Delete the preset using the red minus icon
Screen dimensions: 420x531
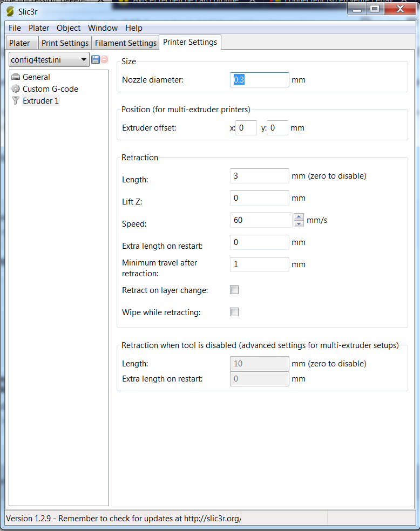(x=104, y=59)
